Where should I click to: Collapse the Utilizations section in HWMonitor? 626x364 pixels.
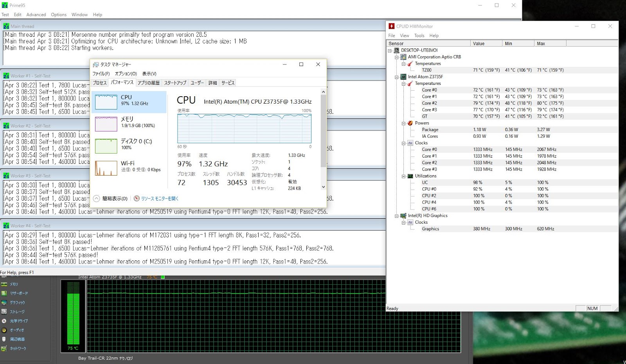[x=403, y=176]
